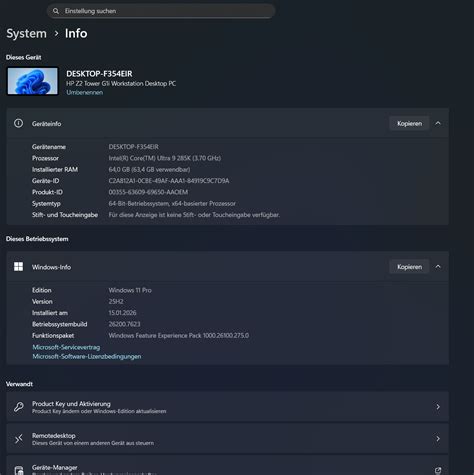Click the Remotedesktop icon
The width and height of the screenshot is (474, 475).
point(19,439)
